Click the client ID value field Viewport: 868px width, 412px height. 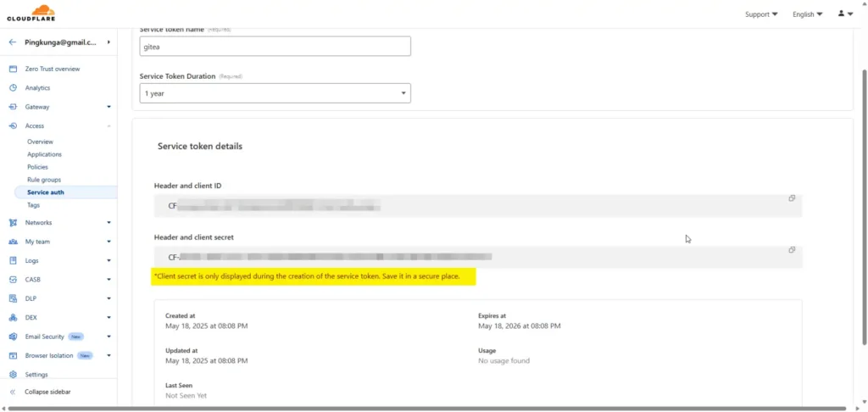(x=478, y=206)
